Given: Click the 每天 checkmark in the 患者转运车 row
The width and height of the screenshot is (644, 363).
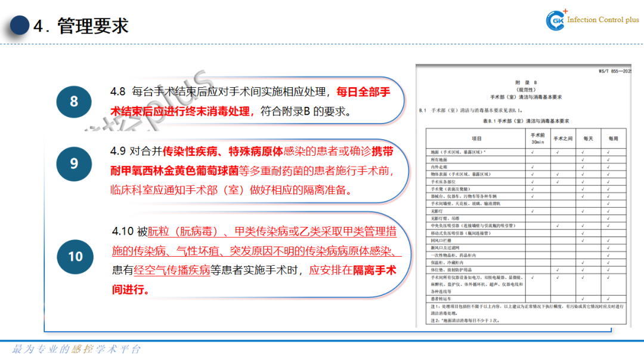Looking at the screenshot, I should point(583,299).
